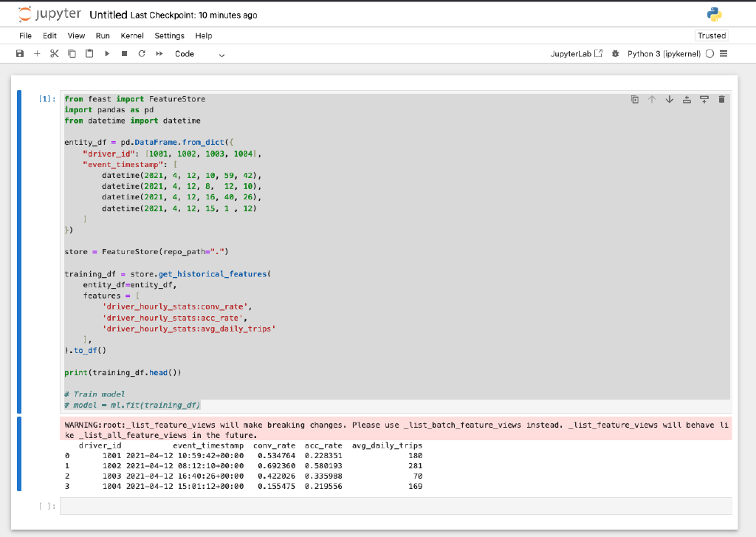Click the 'driver_hourly_stats:conv_rate' string
Screen dimensions: 756x537
(x=175, y=307)
